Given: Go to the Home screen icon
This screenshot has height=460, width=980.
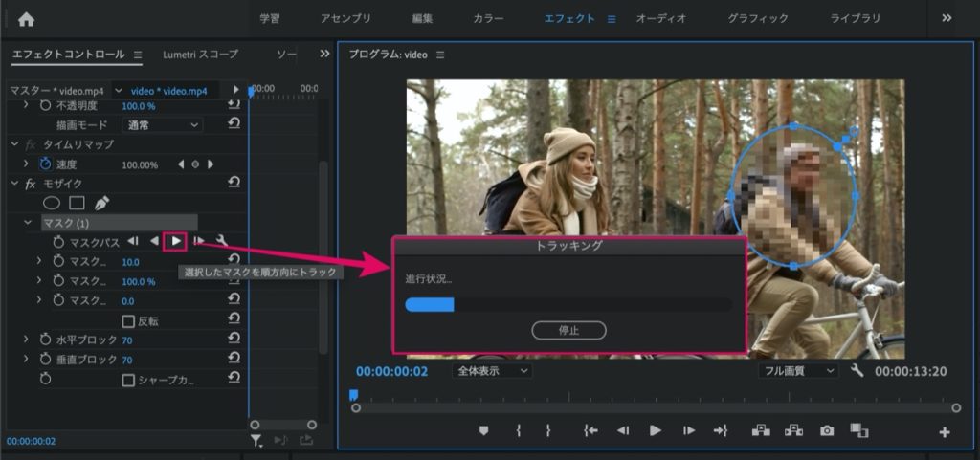Looking at the screenshot, I should click(x=26, y=19).
